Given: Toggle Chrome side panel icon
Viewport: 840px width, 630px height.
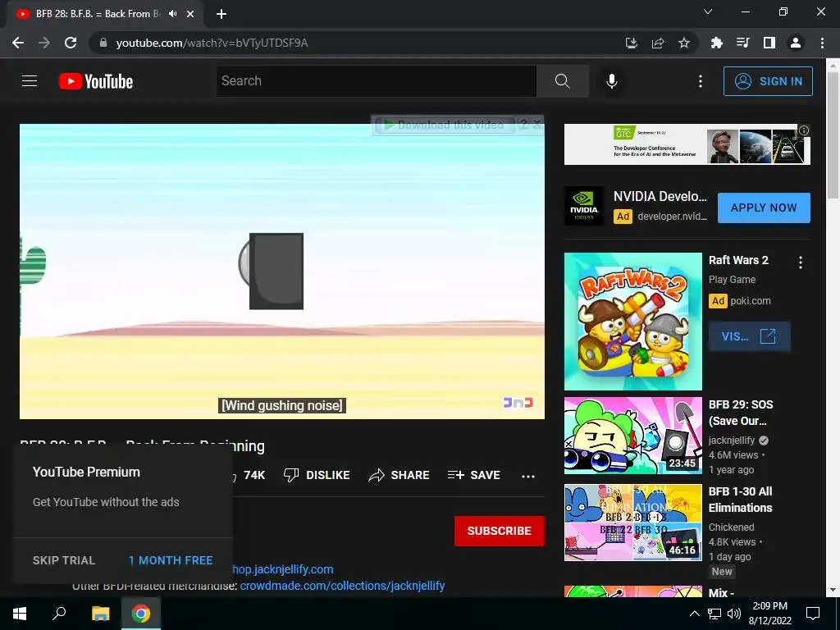Looking at the screenshot, I should point(769,43).
